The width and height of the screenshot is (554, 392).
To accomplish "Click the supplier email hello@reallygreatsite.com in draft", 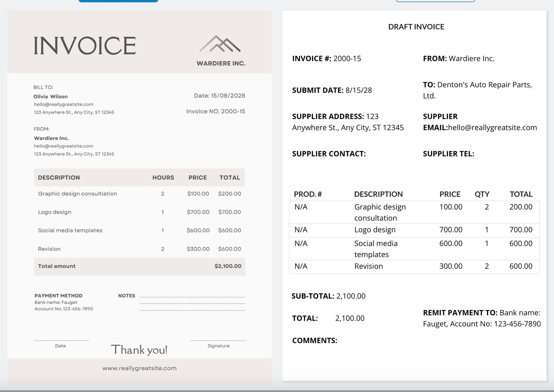I will (x=492, y=128).
